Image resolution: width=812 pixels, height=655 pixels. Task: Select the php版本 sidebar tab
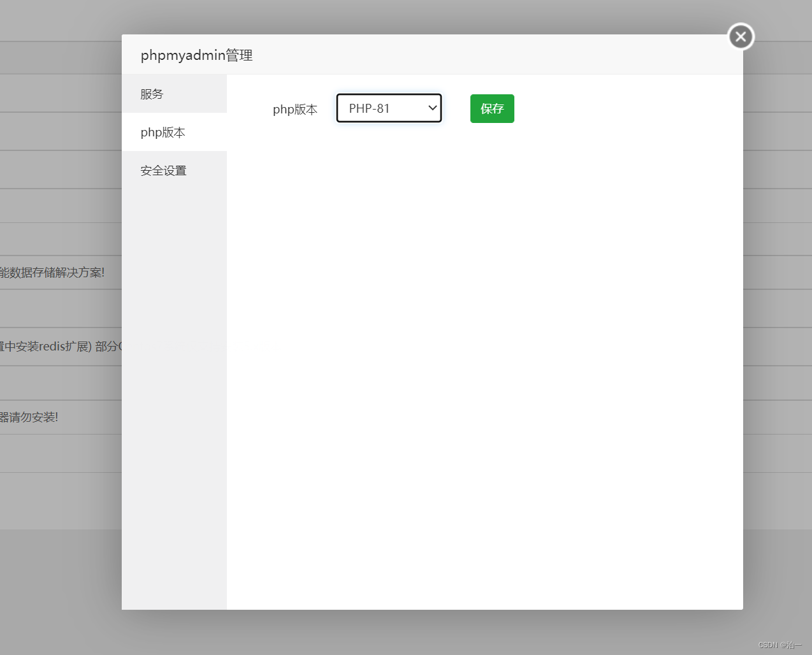click(162, 132)
